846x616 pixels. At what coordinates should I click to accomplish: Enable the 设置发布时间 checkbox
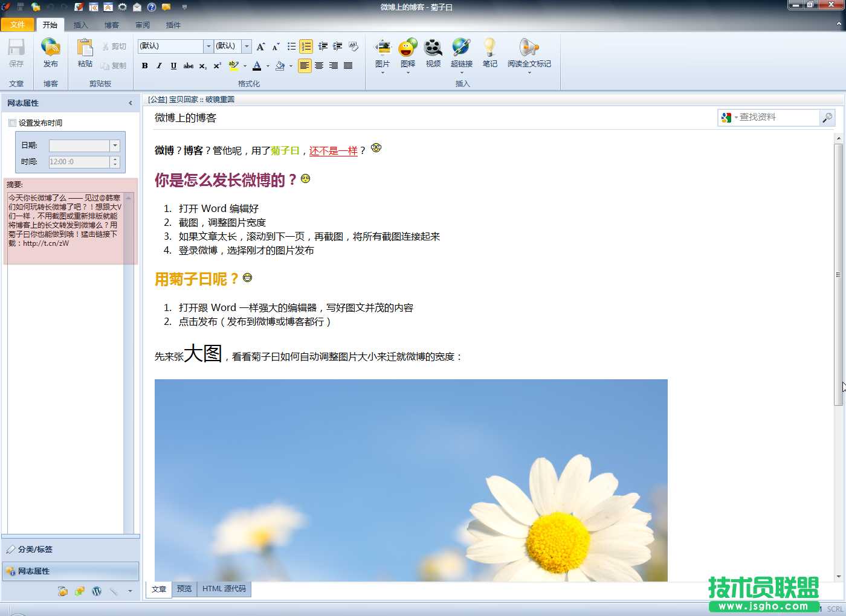pyautogui.click(x=13, y=123)
